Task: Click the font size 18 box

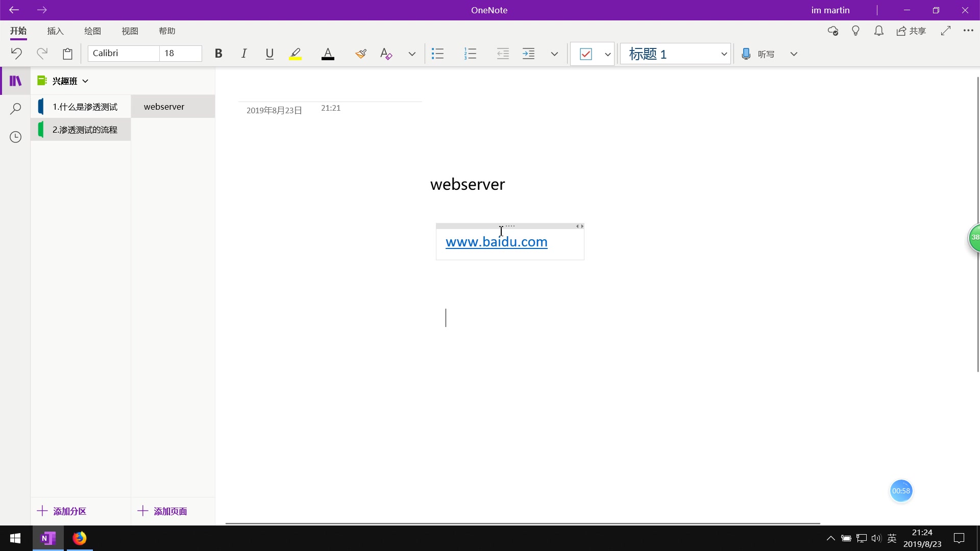Action: click(x=181, y=53)
